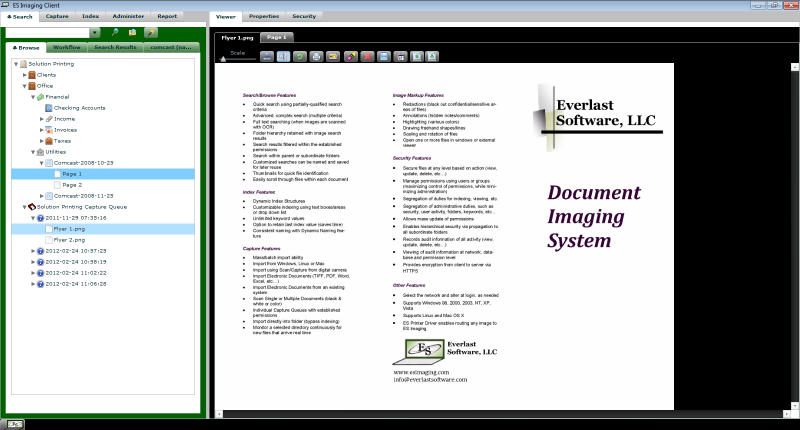Screen dimensions: 800x430
Task: Collapse the Comcast-2008-10-23 document node
Action: pyautogui.click(x=42, y=163)
